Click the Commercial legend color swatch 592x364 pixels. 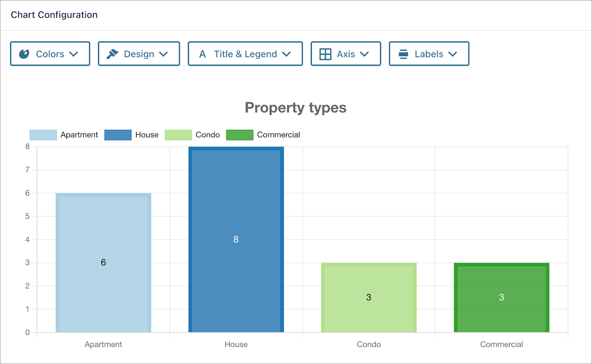(239, 135)
